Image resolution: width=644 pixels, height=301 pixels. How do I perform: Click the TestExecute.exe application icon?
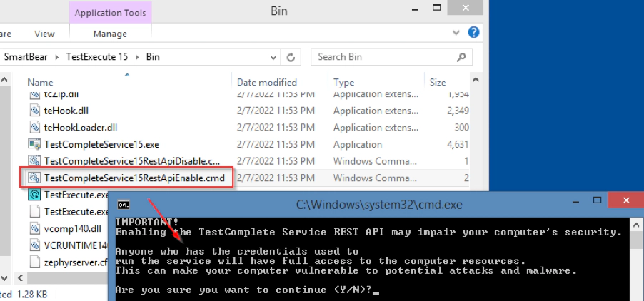[x=35, y=194]
